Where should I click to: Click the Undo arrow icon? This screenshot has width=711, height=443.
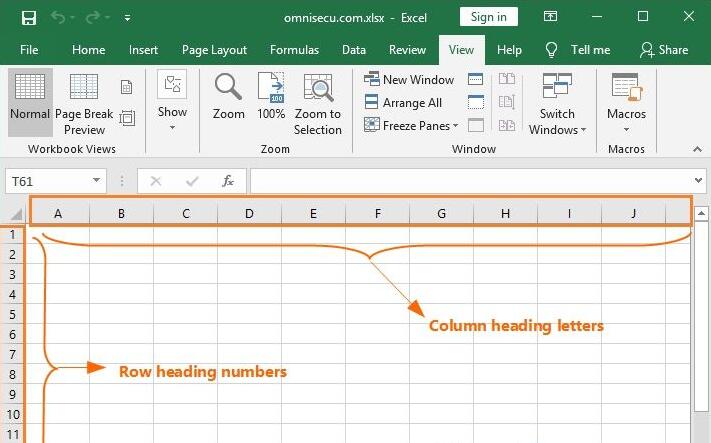pos(58,17)
